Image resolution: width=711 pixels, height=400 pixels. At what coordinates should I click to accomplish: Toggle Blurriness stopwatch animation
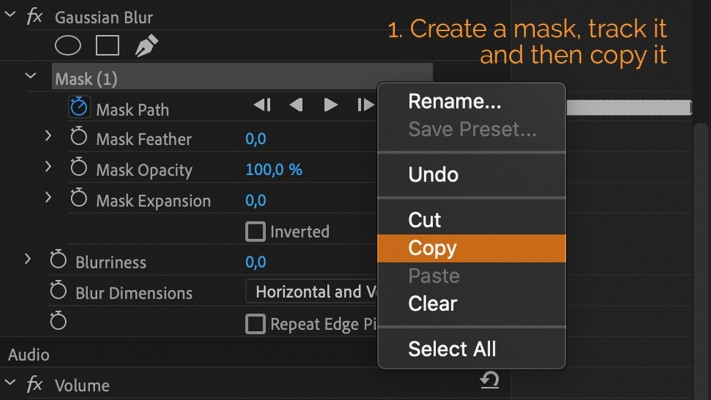[x=58, y=261]
